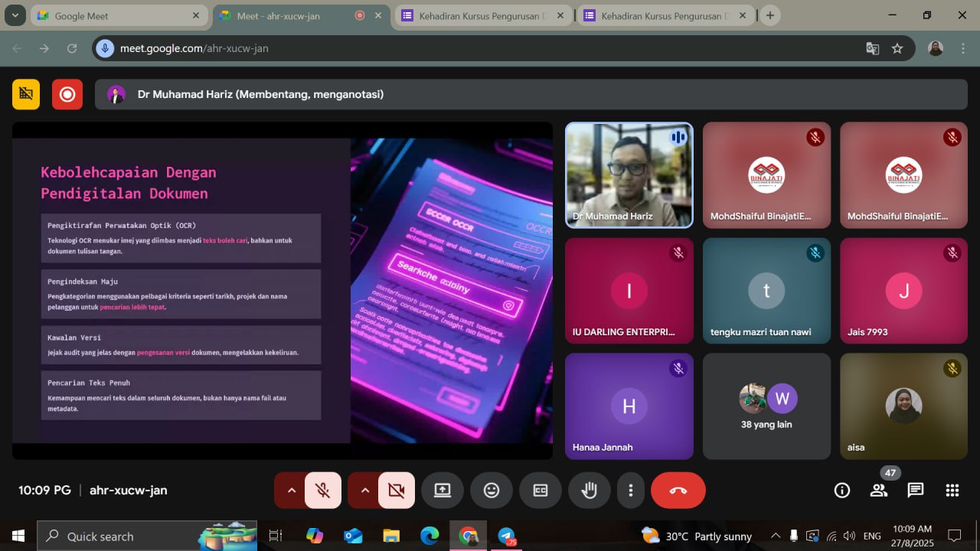Click the raise hand icon

(x=589, y=491)
